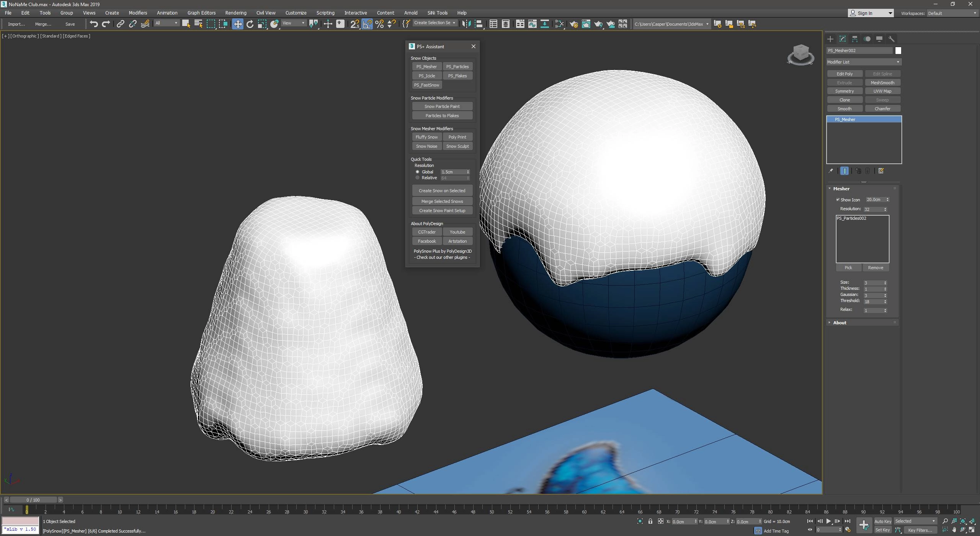Open the Mirror tool
Screen dimensions: 980x536
pos(466,24)
